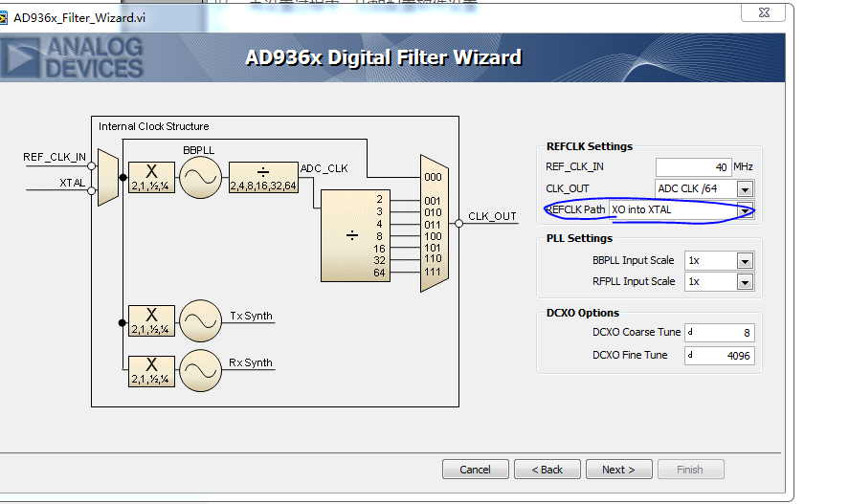849x504 pixels.
Task: Click the 'DCXO Coarse Tune' label
Action: pos(637,332)
